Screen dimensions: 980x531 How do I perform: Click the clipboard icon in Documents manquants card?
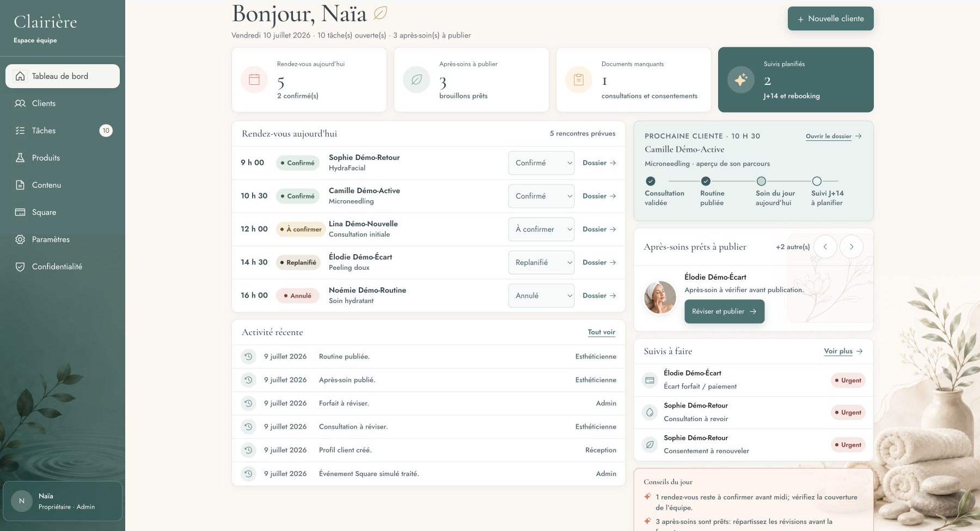pyautogui.click(x=579, y=79)
